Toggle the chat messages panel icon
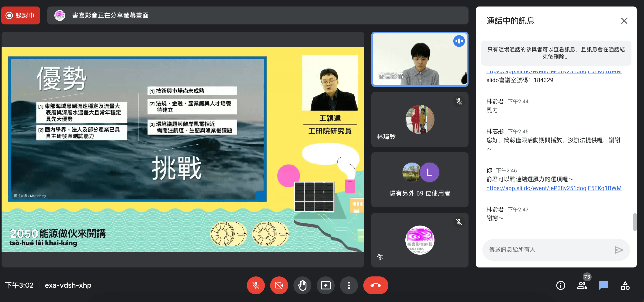Image resolution: width=644 pixels, height=302 pixels. (x=603, y=285)
